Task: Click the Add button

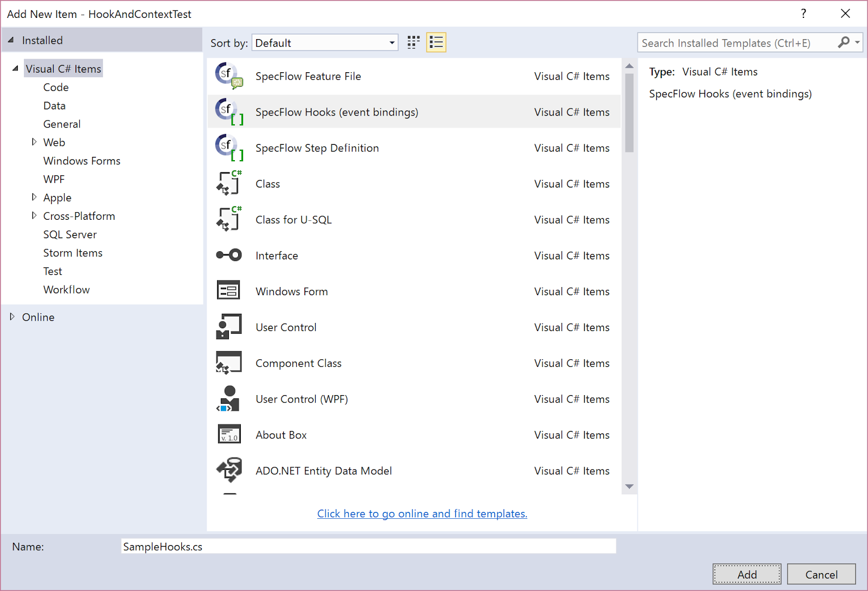Action: [x=747, y=574]
